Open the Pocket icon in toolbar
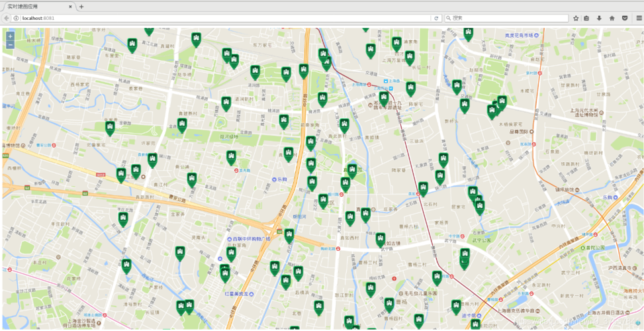 tap(624, 18)
